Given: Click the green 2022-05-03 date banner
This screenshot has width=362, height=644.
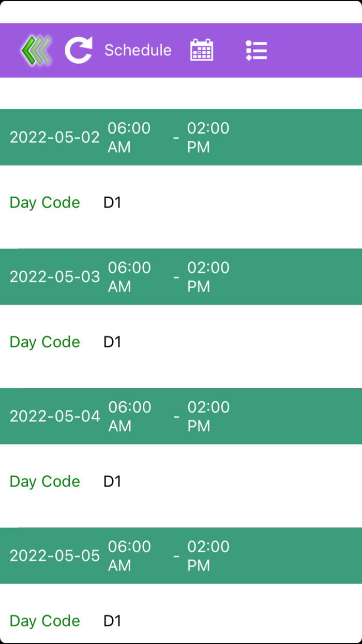Looking at the screenshot, I should click(55, 277).
